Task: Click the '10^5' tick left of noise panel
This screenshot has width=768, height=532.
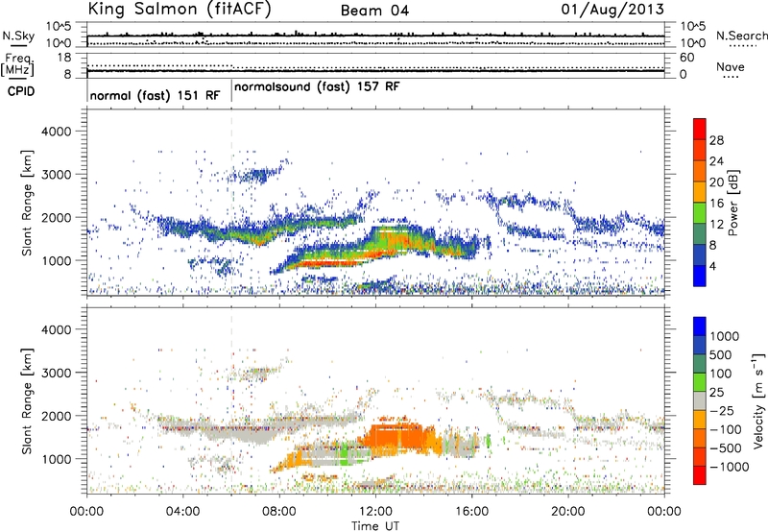Action: [59, 26]
